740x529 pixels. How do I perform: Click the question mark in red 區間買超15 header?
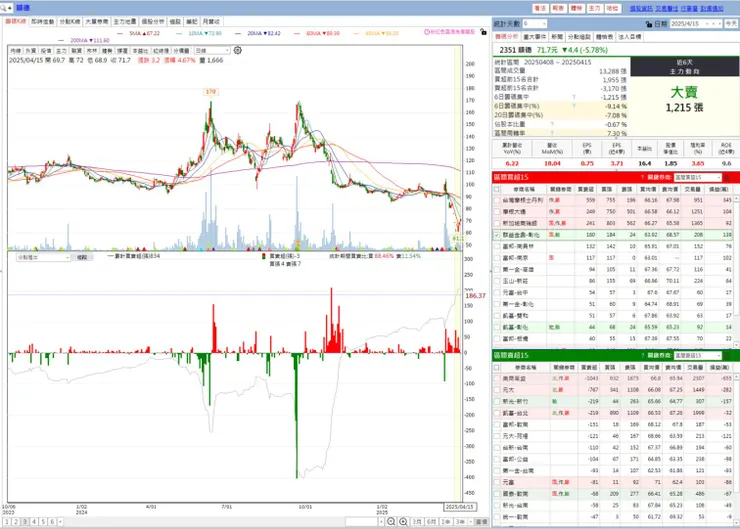point(642,177)
